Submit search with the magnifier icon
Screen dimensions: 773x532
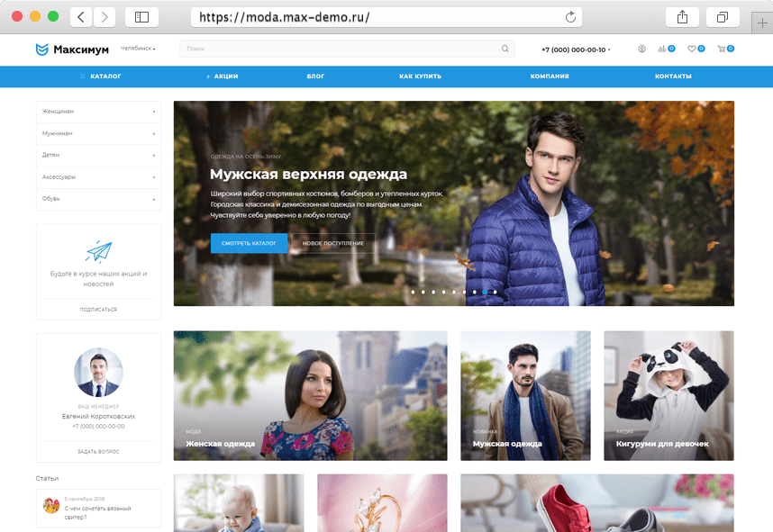[505, 49]
